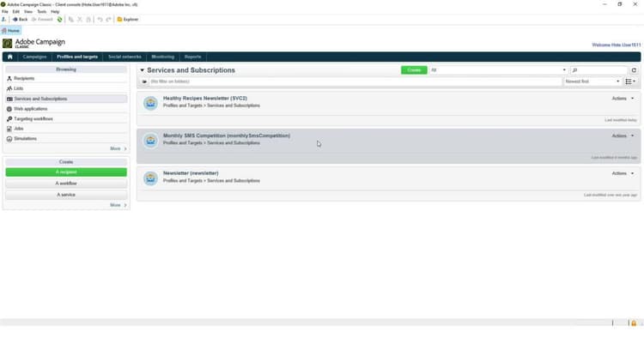The image size is (644, 361).
Task: Click the No filter on folder field
Action: [x=355, y=81]
